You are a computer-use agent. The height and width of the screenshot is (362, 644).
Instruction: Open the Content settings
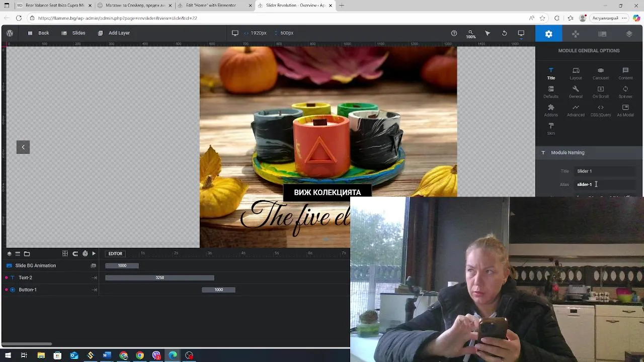625,73
